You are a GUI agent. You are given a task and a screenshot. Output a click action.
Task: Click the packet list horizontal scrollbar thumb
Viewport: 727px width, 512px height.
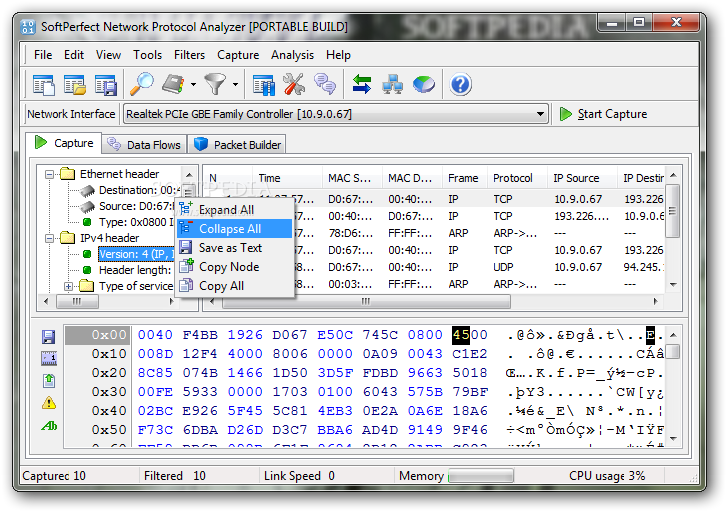(366, 302)
